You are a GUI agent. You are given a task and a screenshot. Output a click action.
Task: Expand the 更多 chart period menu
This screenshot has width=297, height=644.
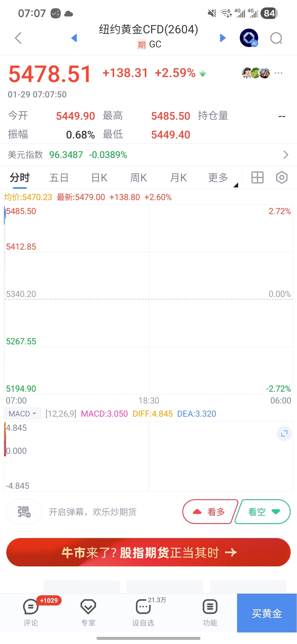(219, 178)
